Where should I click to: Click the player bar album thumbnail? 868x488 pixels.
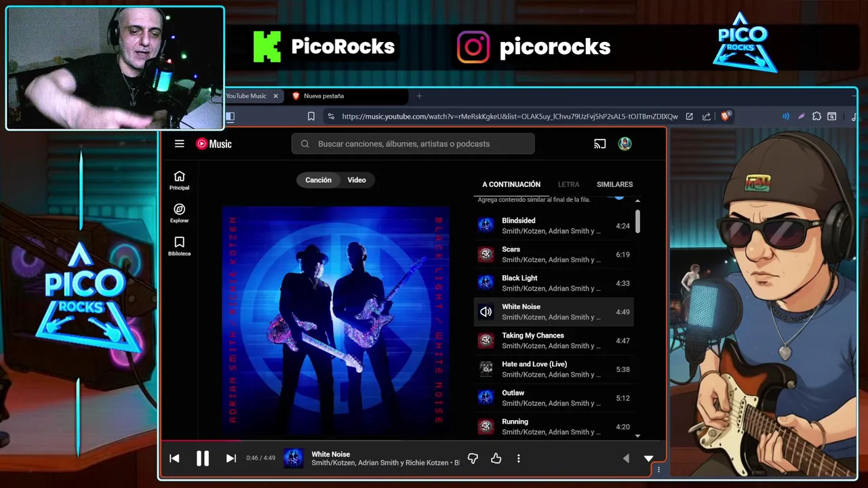293,459
